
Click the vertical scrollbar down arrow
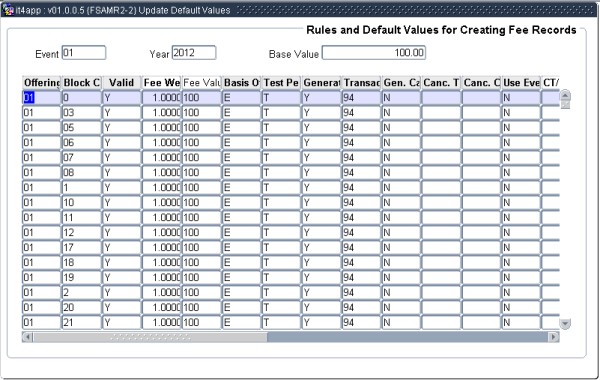point(565,324)
